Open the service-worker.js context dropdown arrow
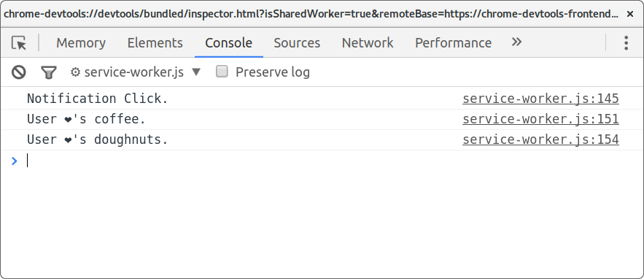 tap(196, 72)
